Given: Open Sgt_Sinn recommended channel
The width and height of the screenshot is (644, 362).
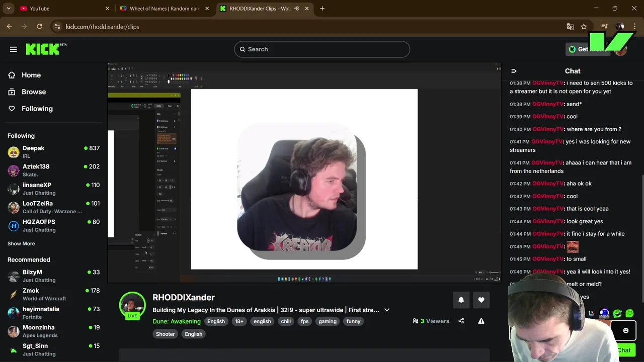Looking at the screenshot, I should coord(53,349).
